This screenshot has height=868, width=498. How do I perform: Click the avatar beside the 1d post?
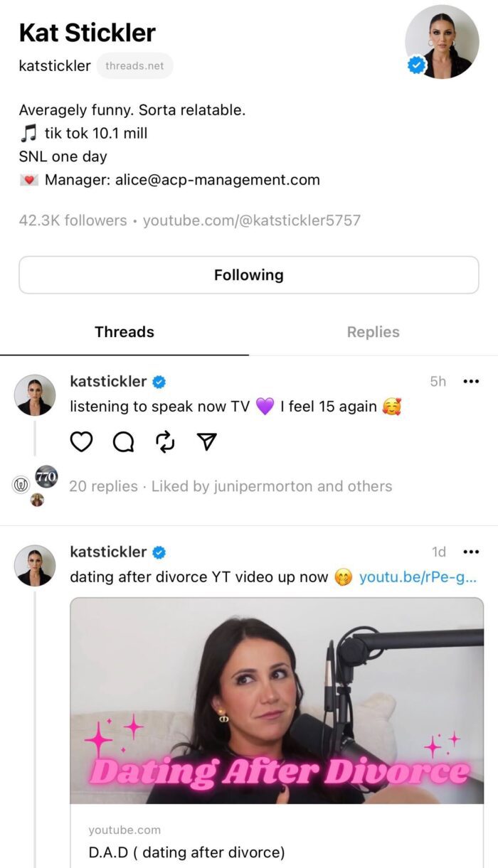34,565
